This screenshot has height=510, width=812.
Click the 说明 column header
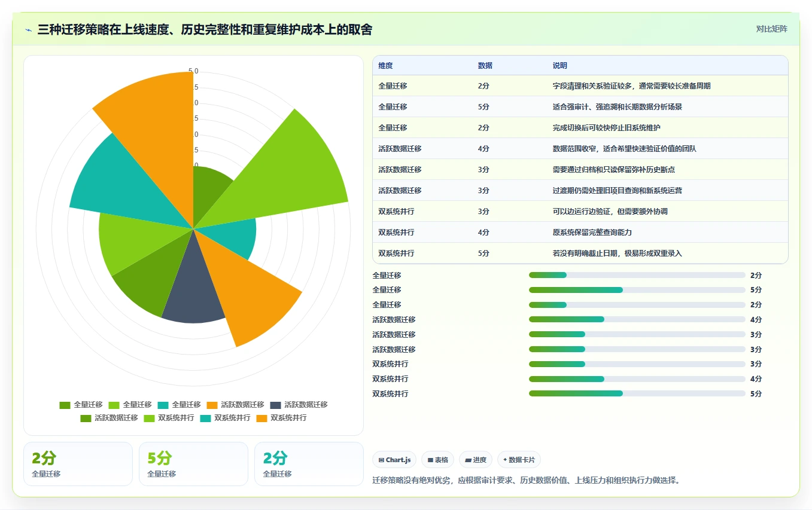point(560,65)
